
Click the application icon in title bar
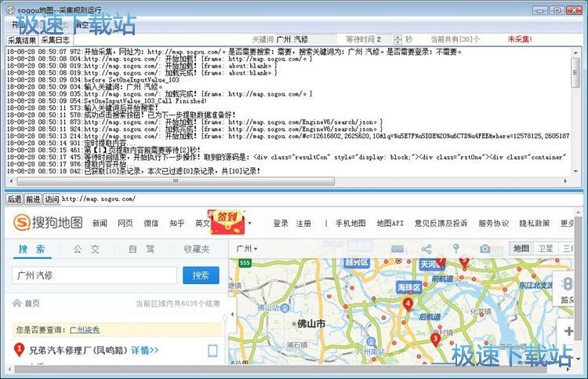11,10
